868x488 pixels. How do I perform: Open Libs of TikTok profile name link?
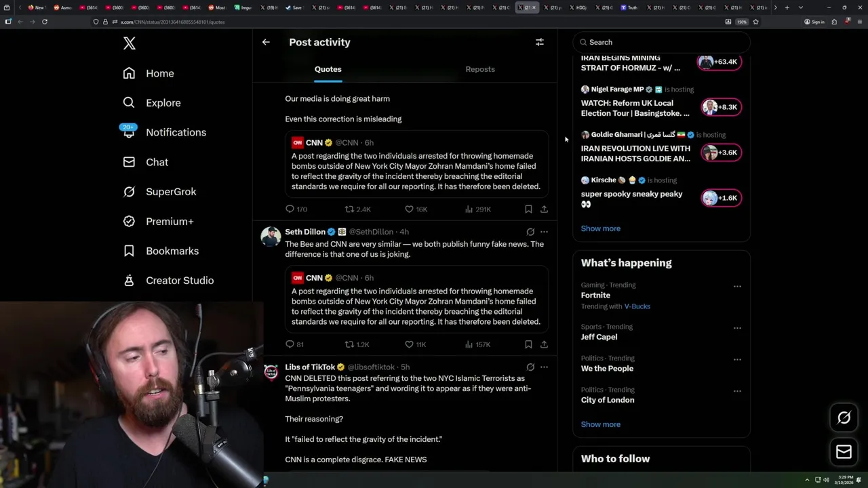311,367
